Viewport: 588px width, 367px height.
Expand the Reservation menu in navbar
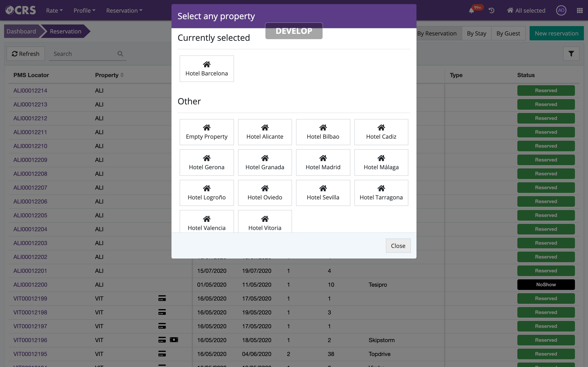tap(124, 11)
